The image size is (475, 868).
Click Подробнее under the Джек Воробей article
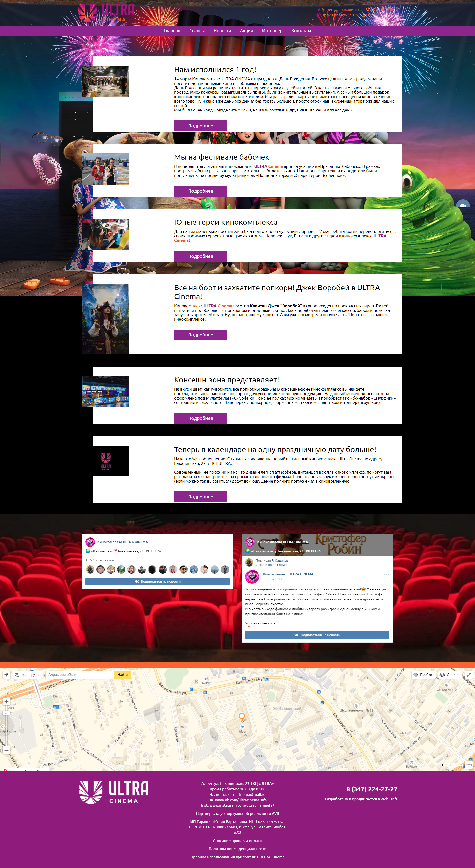pos(201,335)
